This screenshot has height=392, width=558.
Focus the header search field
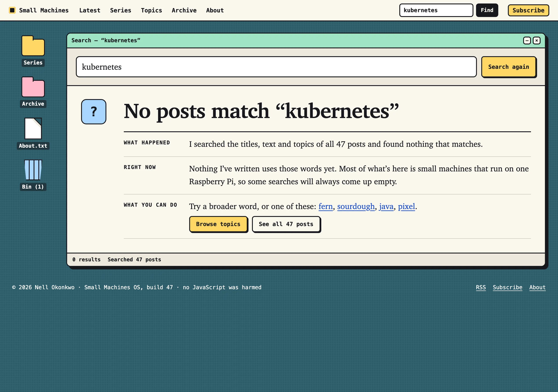[436, 10]
